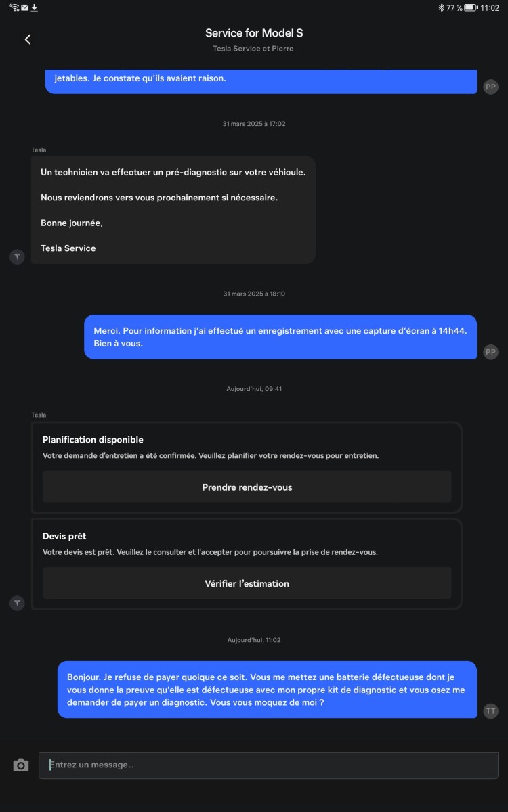Screen dimensions: 508x812
Task: Tap the PP avatar at the top message
Action: (491, 87)
